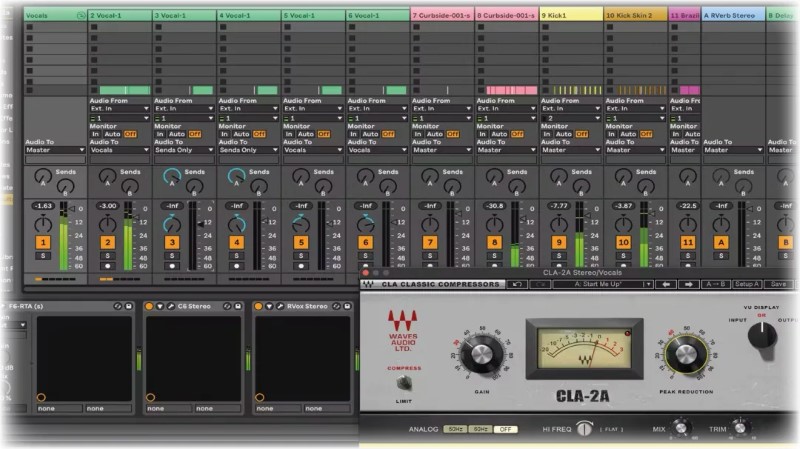Click volume fader handle on track 9 Kick1

(588, 215)
